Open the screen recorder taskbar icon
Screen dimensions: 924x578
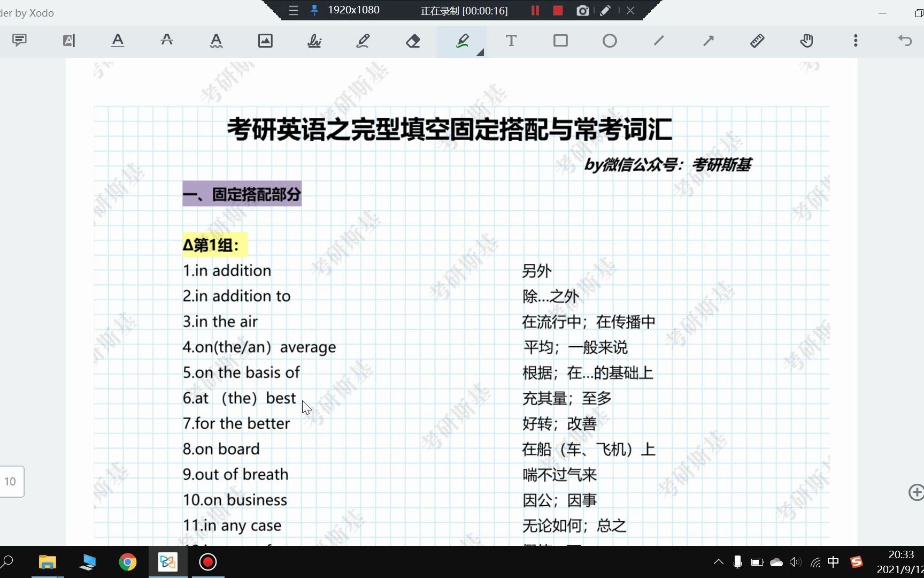click(x=207, y=562)
